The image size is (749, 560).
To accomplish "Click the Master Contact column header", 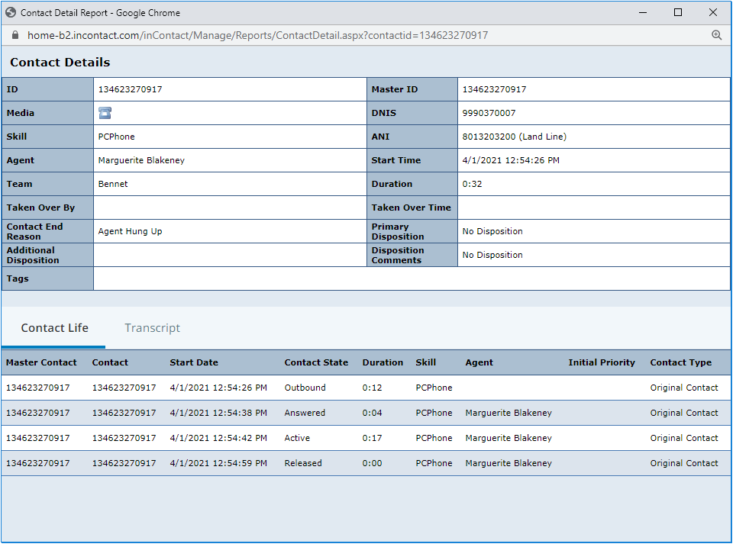I will [x=41, y=362].
